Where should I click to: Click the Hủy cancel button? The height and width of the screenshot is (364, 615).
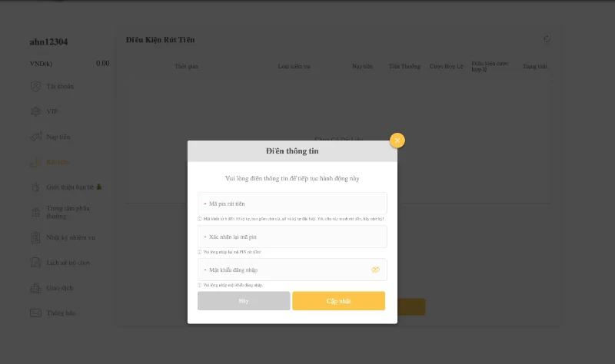coord(244,301)
